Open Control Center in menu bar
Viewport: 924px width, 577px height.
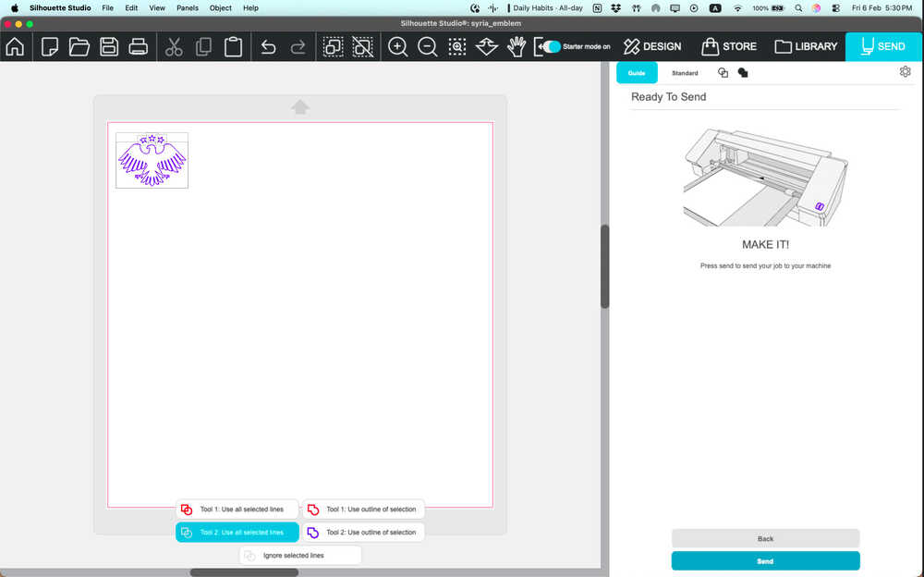coord(835,8)
